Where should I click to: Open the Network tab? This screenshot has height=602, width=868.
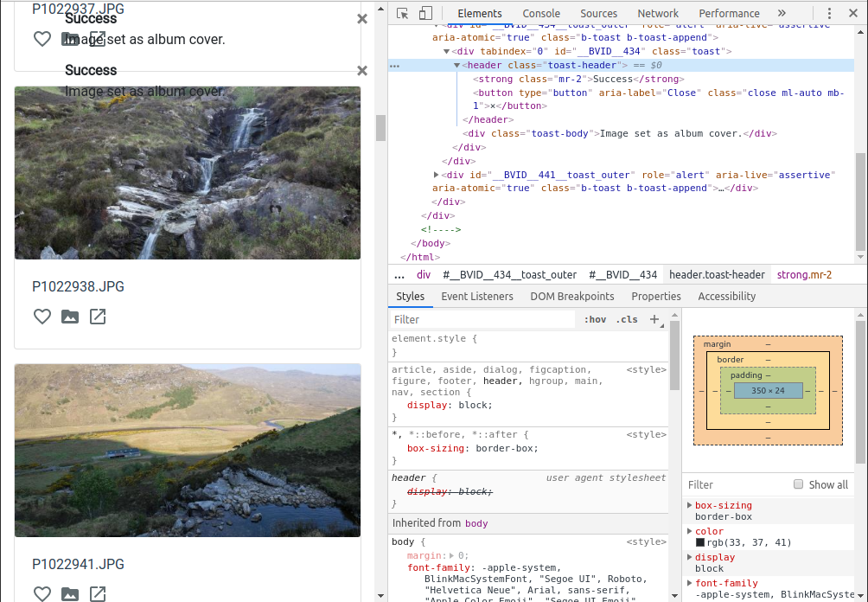pyautogui.click(x=658, y=13)
